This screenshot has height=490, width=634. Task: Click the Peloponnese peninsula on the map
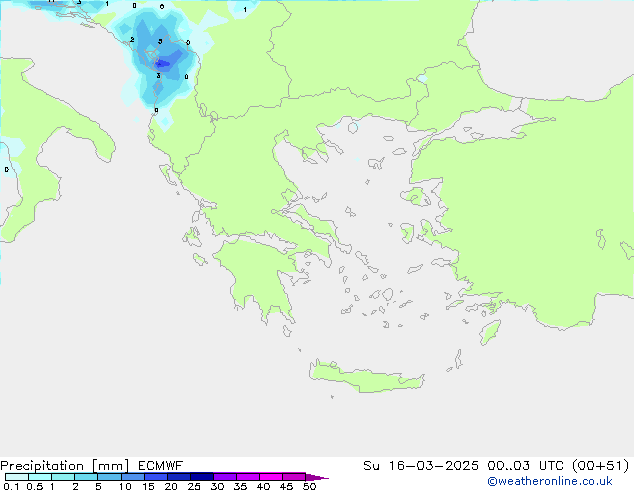click(259, 275)
